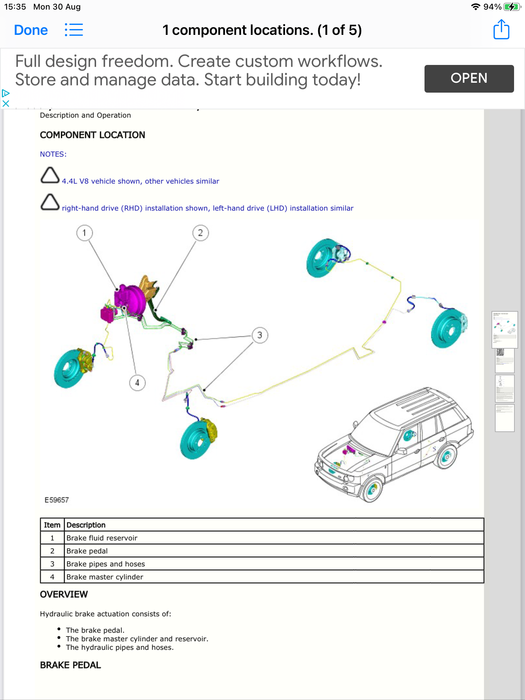Screen dimensions: 525x700
Task: Tap the 'COMPONENT LOCATION' heading
Action: pyautogui.click(x=92, y=135)
